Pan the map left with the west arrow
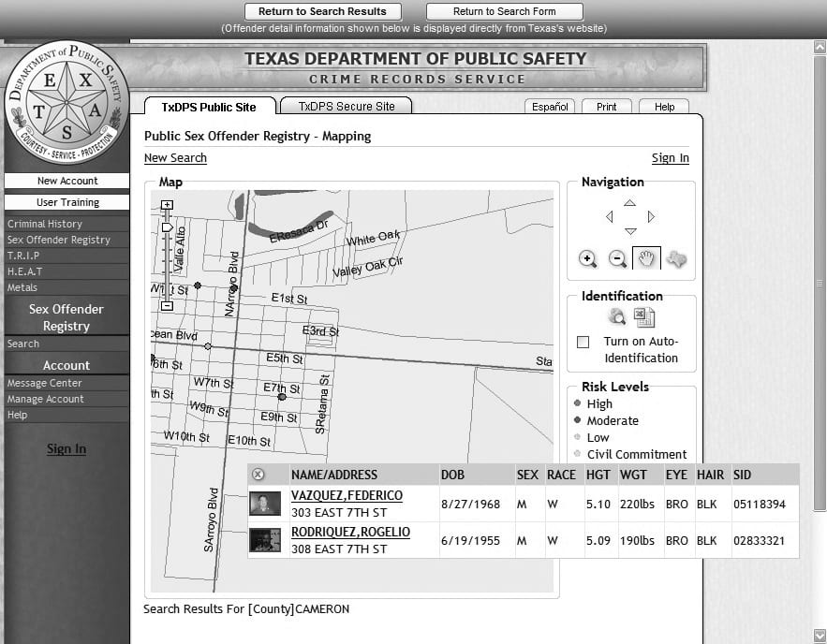The image size is (827, 644). (x=610, y=216)
